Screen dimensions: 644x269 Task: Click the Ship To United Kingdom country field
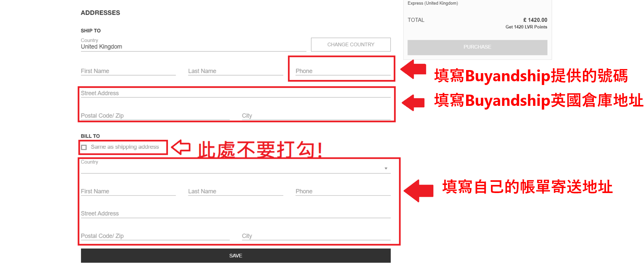coord(193,47)
